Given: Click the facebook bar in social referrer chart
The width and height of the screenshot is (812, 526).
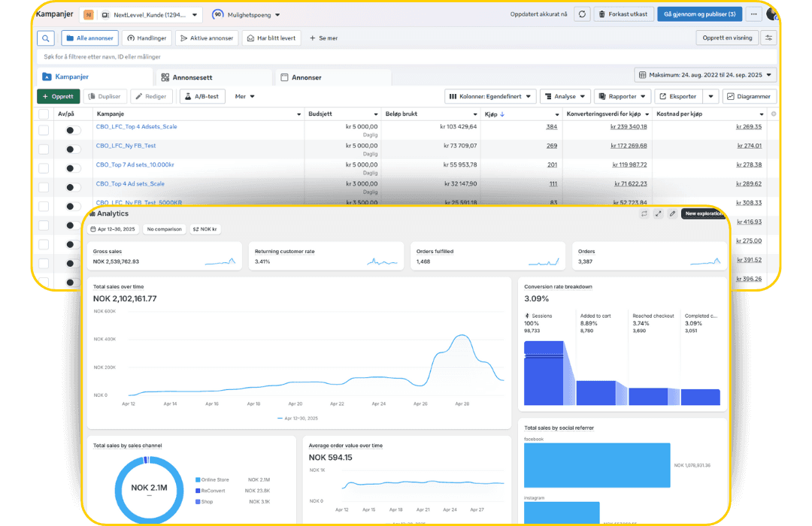Looking at the screenshot, I should click(596, 465).
